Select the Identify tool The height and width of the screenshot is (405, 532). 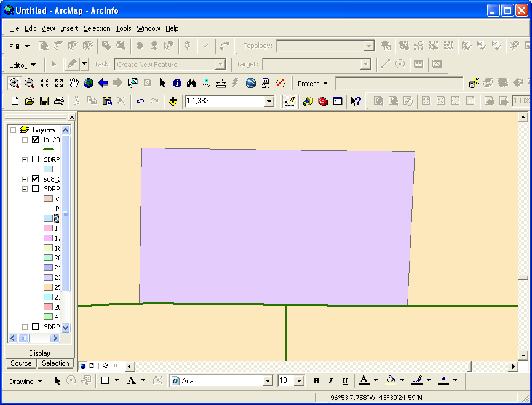(177, 83)
